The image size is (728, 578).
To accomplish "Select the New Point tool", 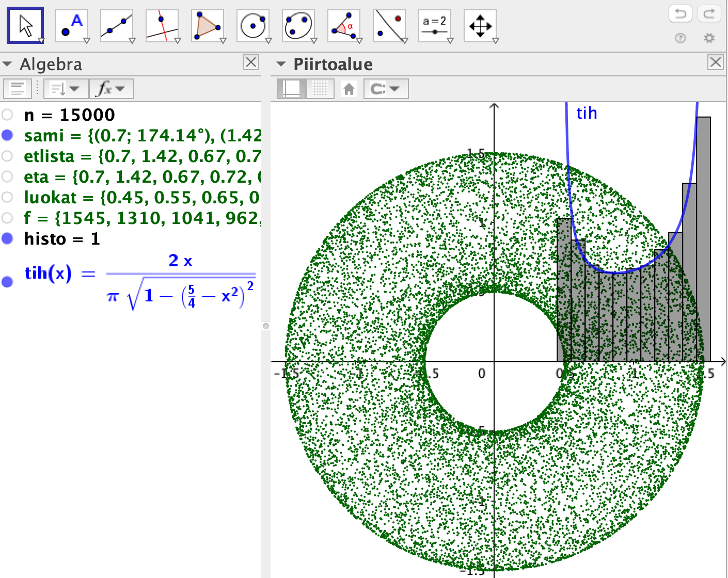I will pyautogui.click(x=71, y=25).
